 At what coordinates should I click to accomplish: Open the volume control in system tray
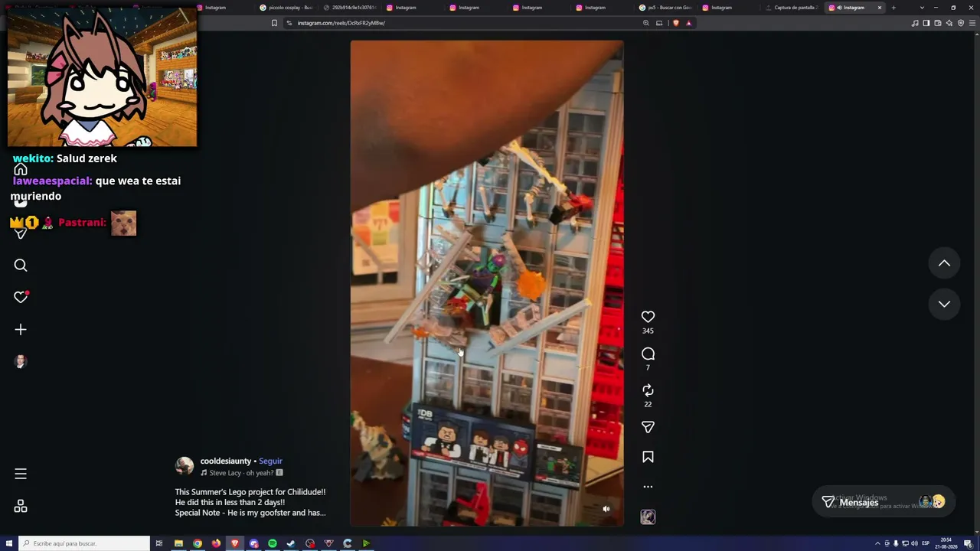[914, 543]
